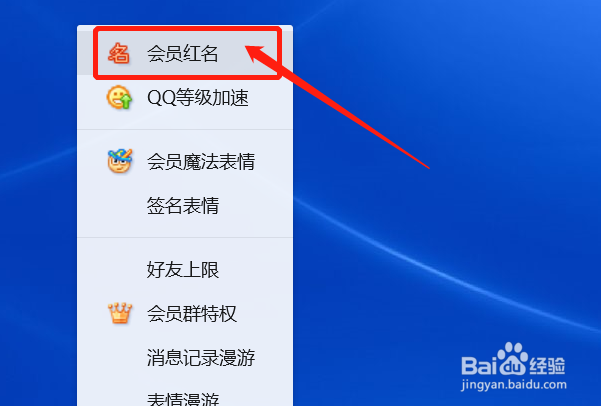
Task: Choose the 好友上限 menu option
Action: 185,270
